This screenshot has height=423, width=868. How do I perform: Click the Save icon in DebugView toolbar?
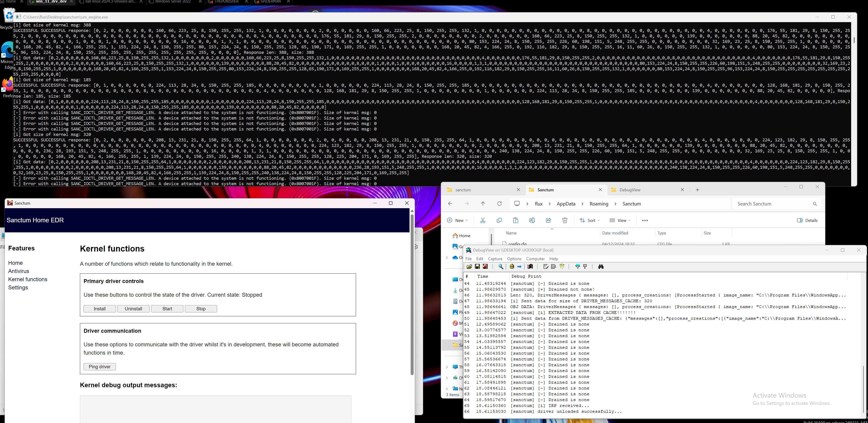[x=477, y=267]
